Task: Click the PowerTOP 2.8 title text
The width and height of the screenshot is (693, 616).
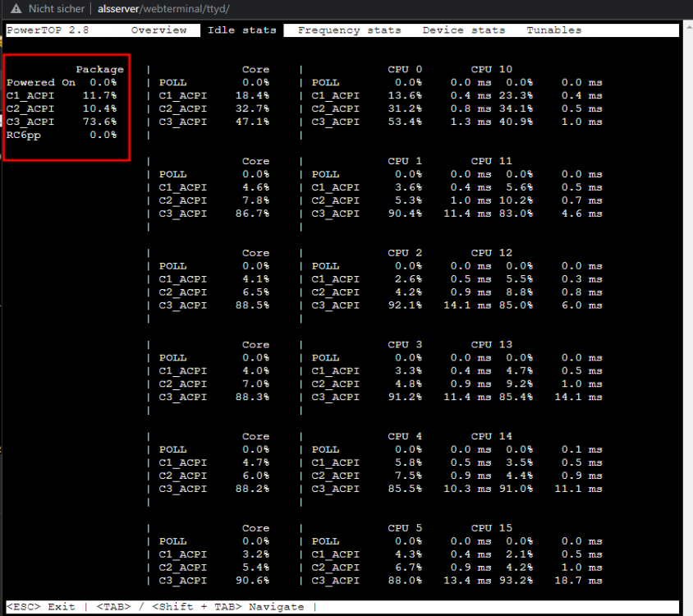Action: pyautogui.click(x=48, y=30)
